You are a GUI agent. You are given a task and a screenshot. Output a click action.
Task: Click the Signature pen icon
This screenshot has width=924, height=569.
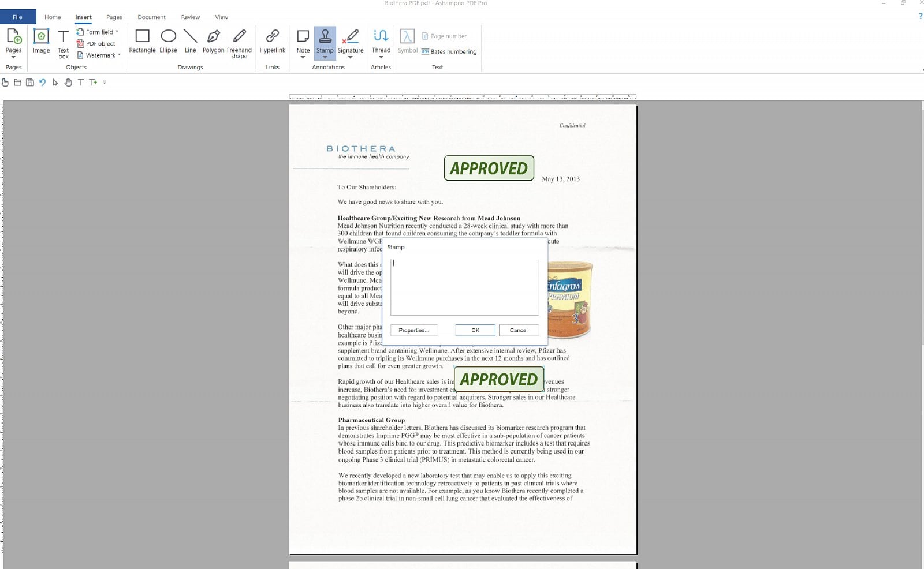click(x=351, y=36)
